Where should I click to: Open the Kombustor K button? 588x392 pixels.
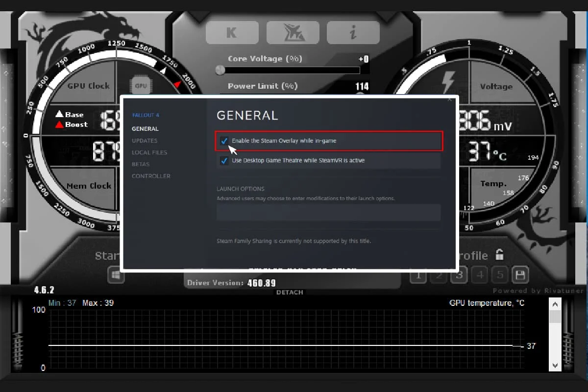tap(232, 33)
